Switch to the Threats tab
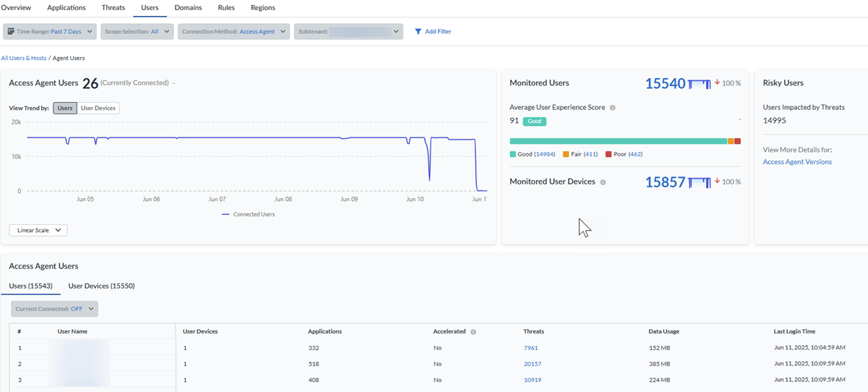The width and height of the screenshot is (868, 392). [113, 8]
